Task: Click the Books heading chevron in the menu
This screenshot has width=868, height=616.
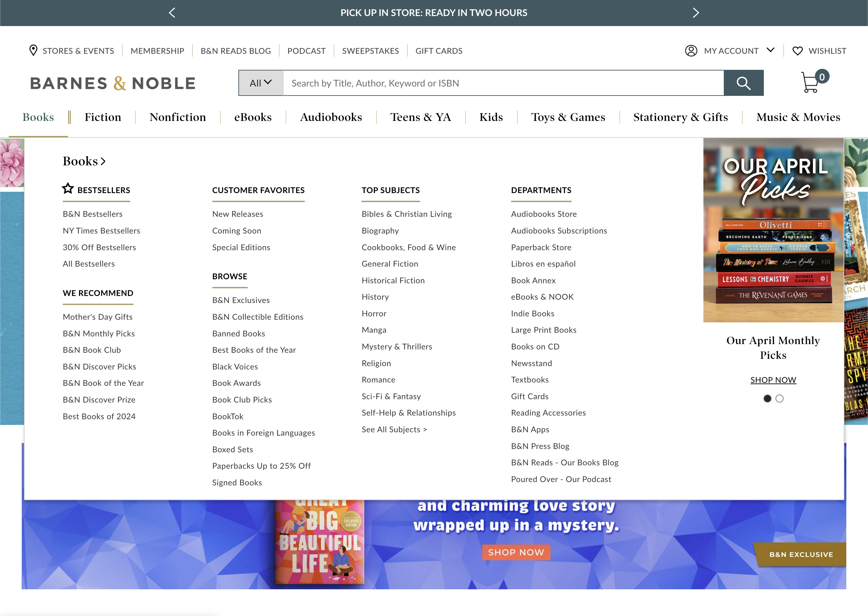Action: 103,161
